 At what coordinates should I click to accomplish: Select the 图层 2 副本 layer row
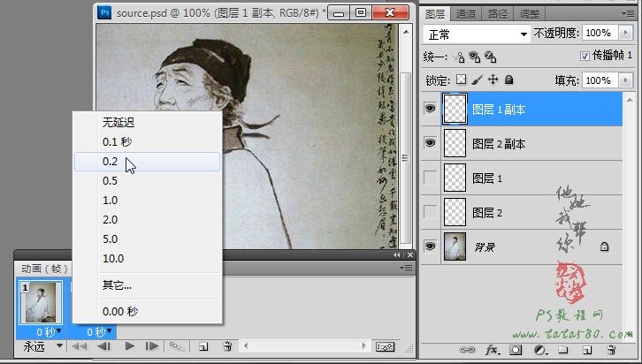[522, 143]
